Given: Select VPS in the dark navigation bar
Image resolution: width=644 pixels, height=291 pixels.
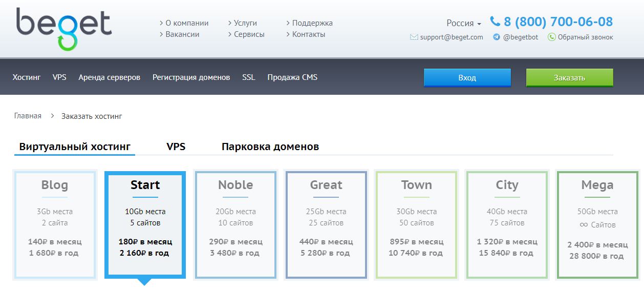Looking at the screenshot, I should (59, 77).
